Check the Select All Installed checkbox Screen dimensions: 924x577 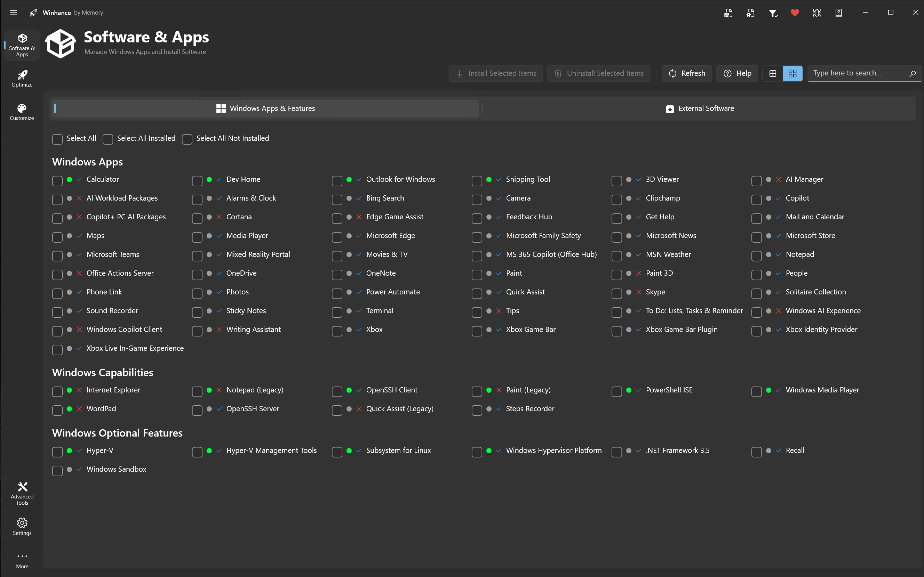108,139
